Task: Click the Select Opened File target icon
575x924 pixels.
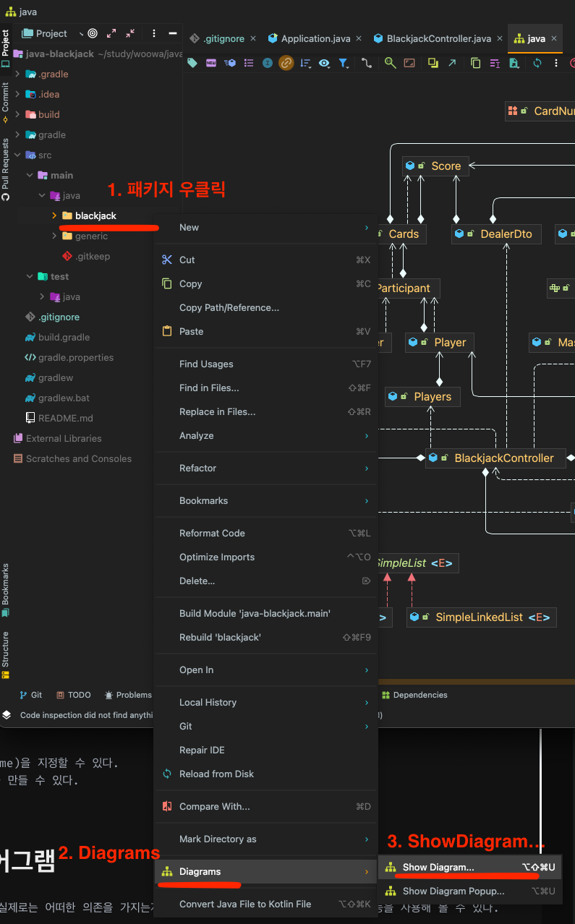Action: [92, 33]
